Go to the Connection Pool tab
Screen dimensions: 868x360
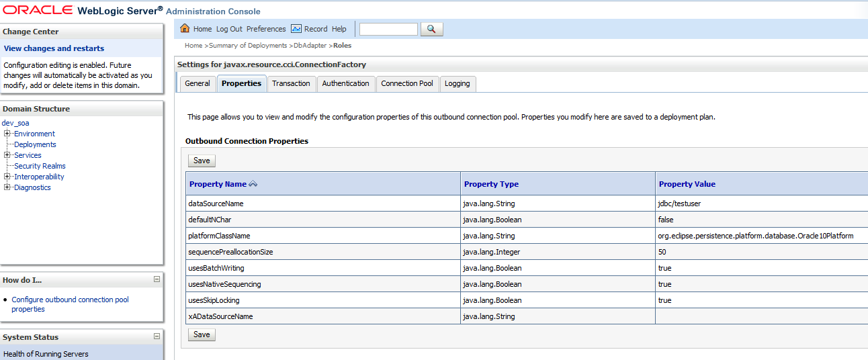click(x=407, y=83)
